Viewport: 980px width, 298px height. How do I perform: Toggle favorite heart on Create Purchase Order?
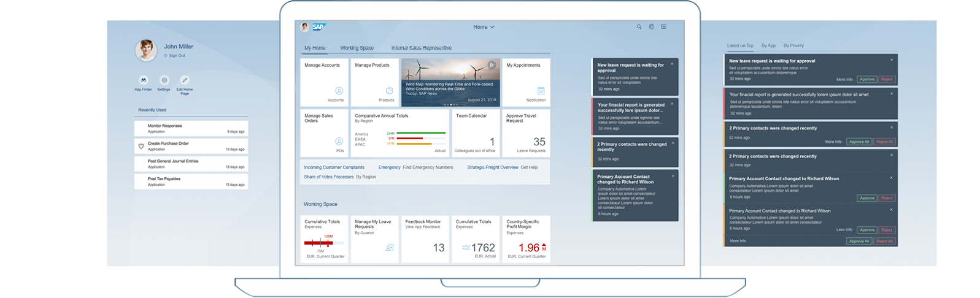[141, 147]
